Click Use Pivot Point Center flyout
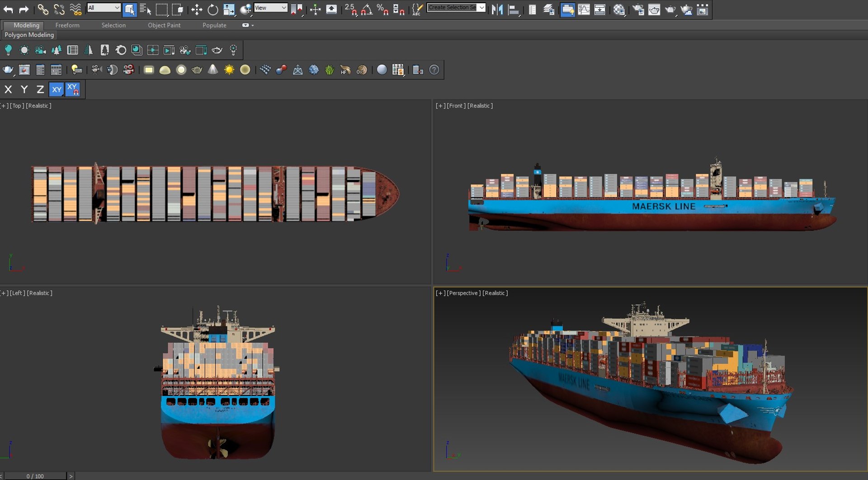Viewport: 868px width, 480px height. 297,9
